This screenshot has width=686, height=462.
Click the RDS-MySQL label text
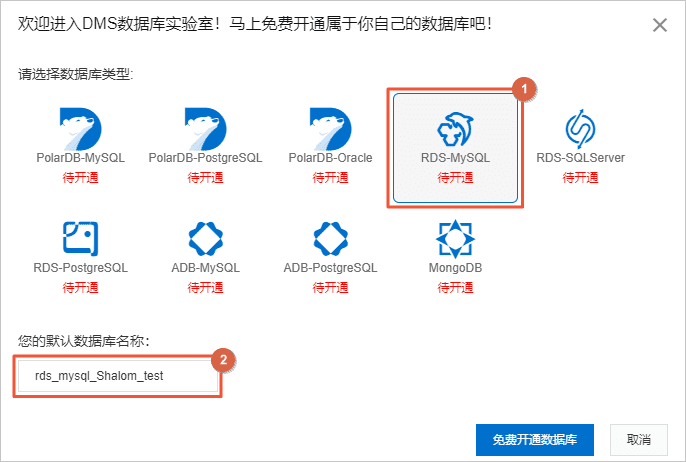click(x=455, y=158)
